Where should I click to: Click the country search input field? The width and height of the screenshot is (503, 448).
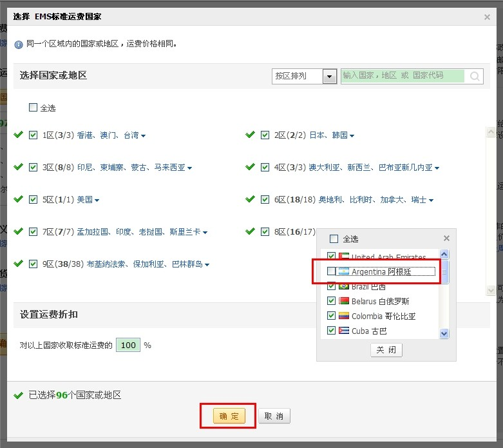(x=403, y=76)
